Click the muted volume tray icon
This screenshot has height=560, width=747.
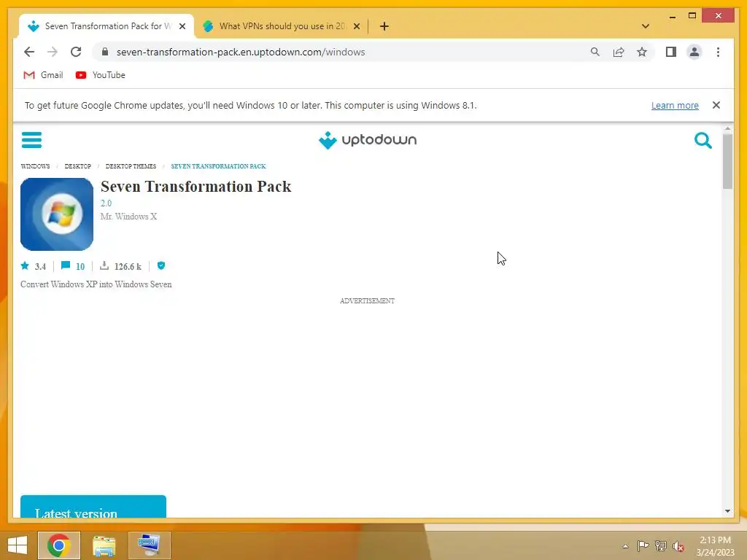click(x=678, y=545)
